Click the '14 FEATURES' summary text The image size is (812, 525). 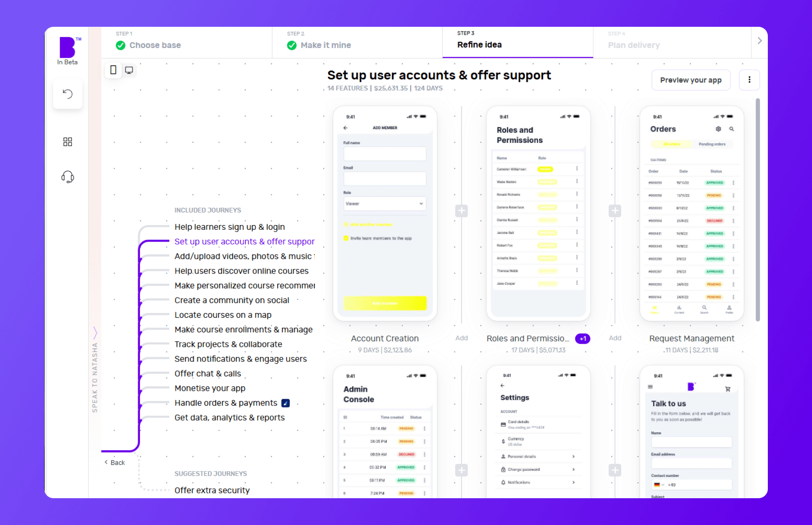(x=347, y=88)
